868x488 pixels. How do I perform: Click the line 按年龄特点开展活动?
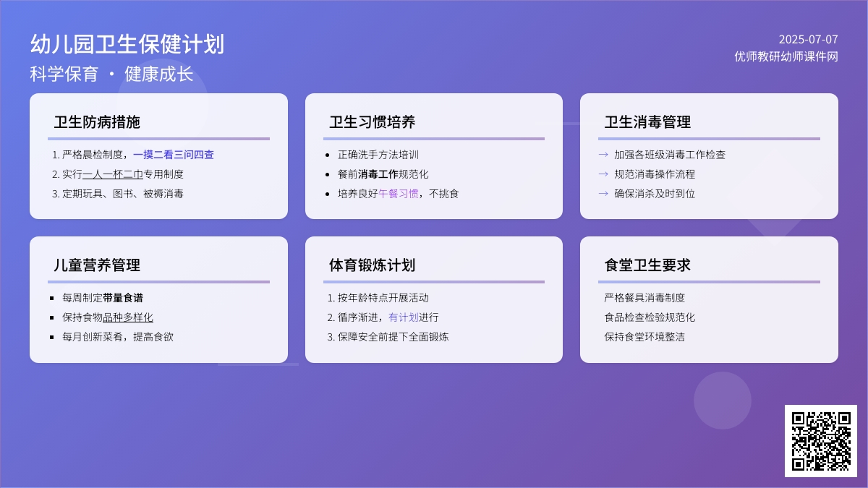(x=378, y=298)
